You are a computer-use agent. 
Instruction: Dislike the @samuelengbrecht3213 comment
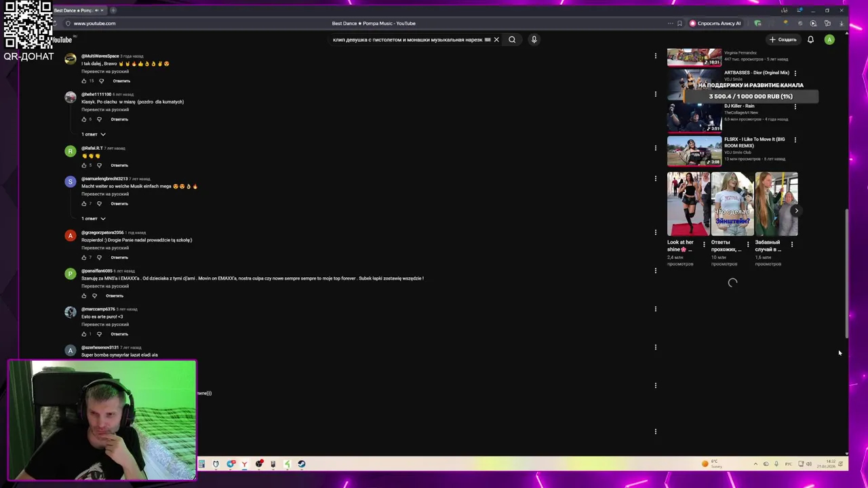click(x=99, y=203)
